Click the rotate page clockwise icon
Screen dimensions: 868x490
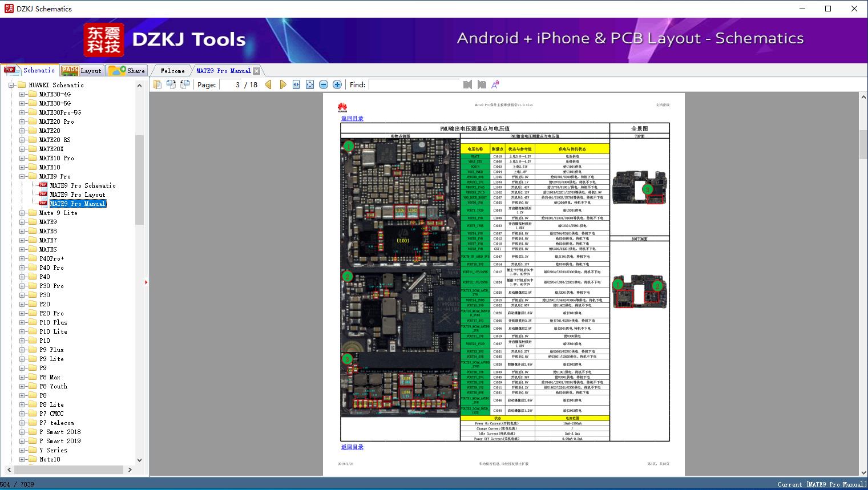(171, 84)
